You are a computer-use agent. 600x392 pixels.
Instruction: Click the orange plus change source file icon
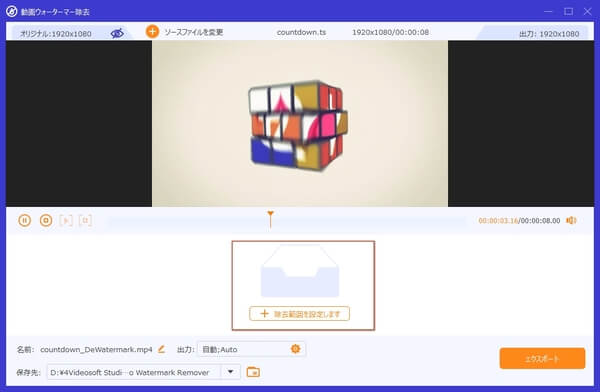(x=152, y=32)
